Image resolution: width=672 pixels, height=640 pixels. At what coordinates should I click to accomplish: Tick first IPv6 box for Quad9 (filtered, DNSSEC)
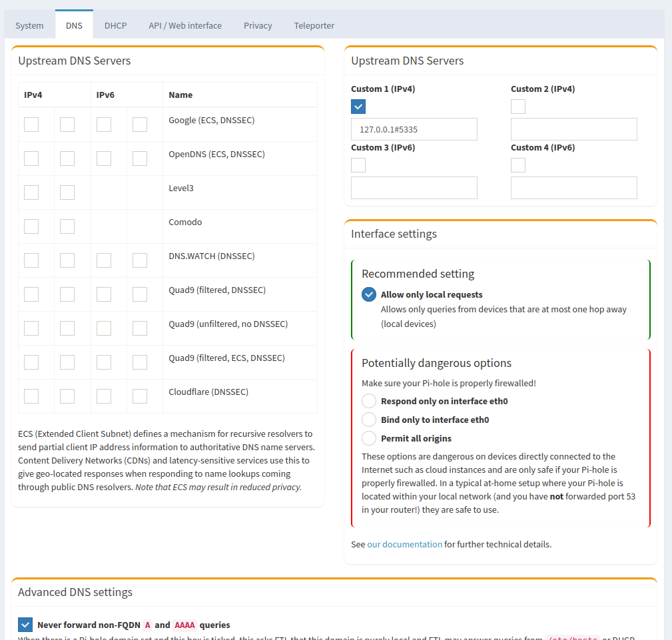click(104, 294)
